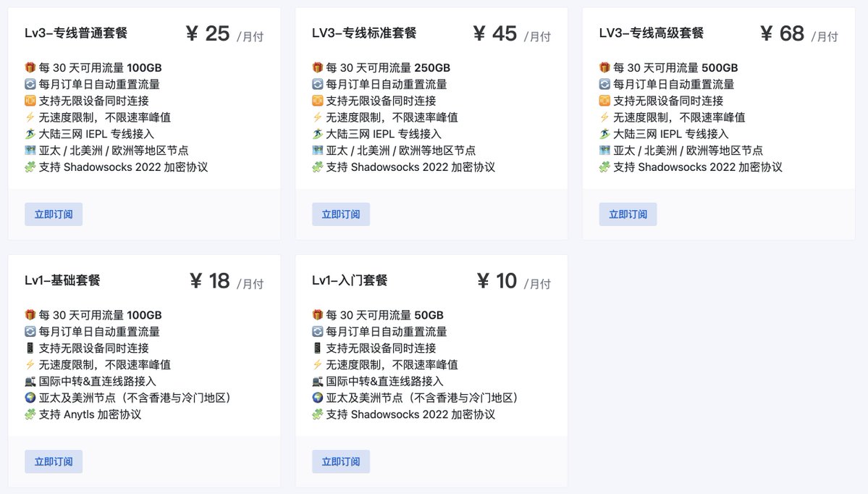Screen dimensions: 868x494
Task: Click the phone icon in Lv1-基础套餐 card
Action: (x=30, y=348)
